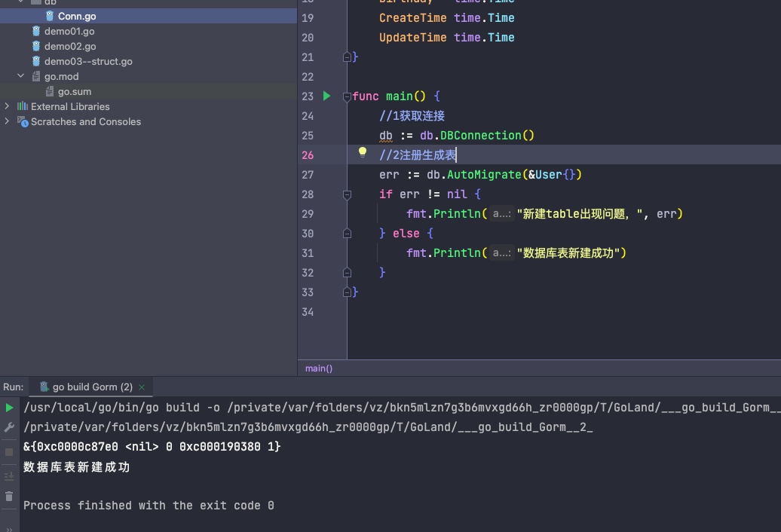The width and height of the screenshot is (781, 532).
Task: Click the demo01.go gopher icon
Action: point(36,31)
